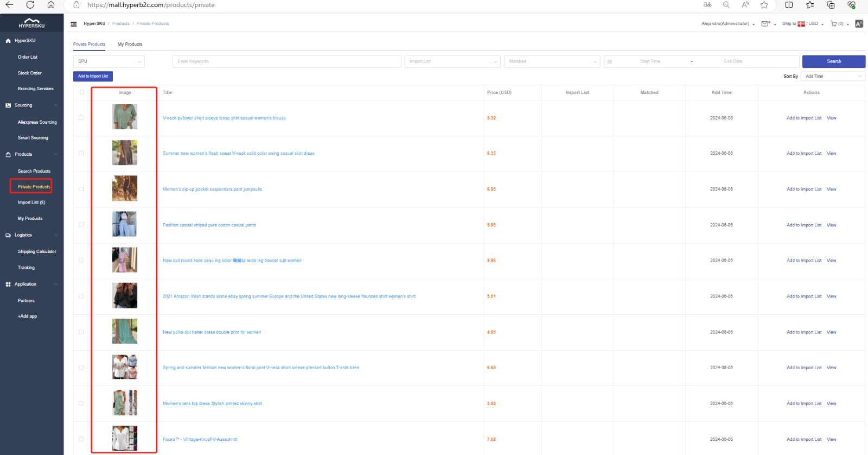The height and width of the screenshot is (455, 868).
Task: Open the Sort By Add Time dropdown
Action: click(833, 77)
